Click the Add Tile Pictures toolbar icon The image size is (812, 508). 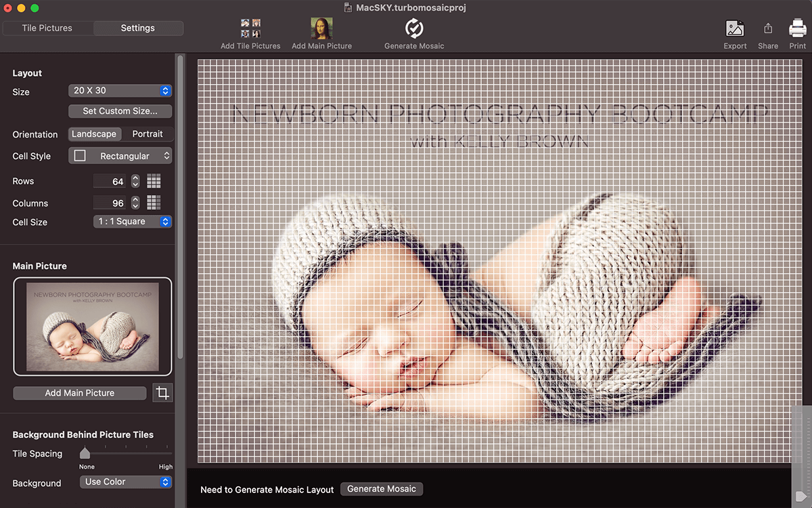click(x=250, y=28)
